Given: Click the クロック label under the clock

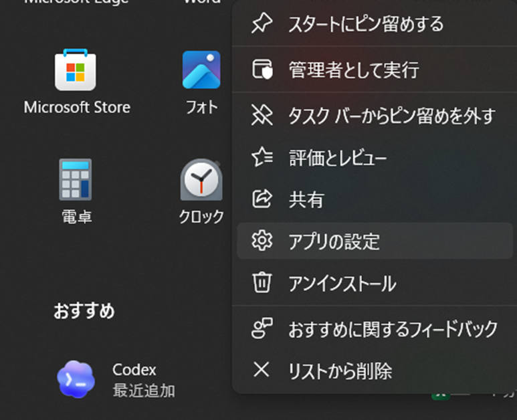Looking at the screenshot, I should tap(201, 217).
